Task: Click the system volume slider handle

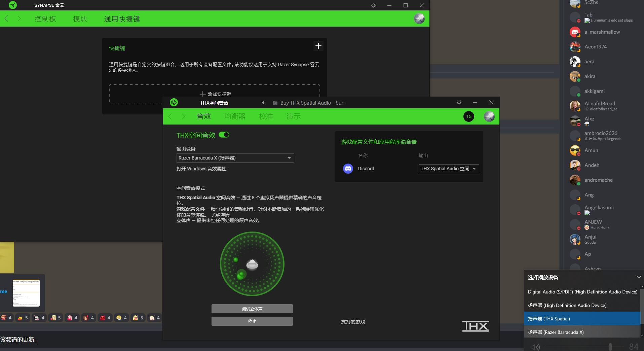Action: pyautogui.click(x=610, y=347)
